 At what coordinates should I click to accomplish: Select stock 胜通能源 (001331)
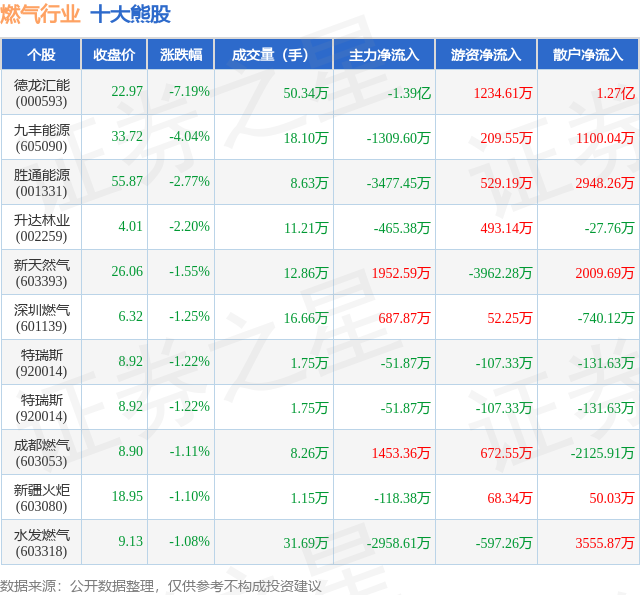(41, 183)
